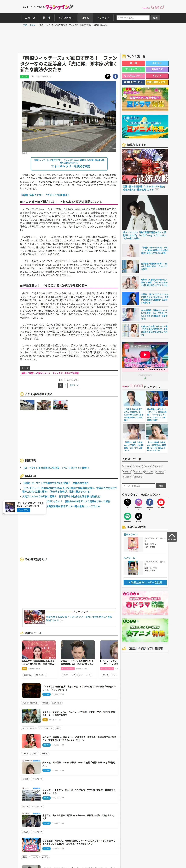The height and width of the screenshot is (868, 186).
Task: Open the パク・ソジュン article photo
Action: [145, 212]
